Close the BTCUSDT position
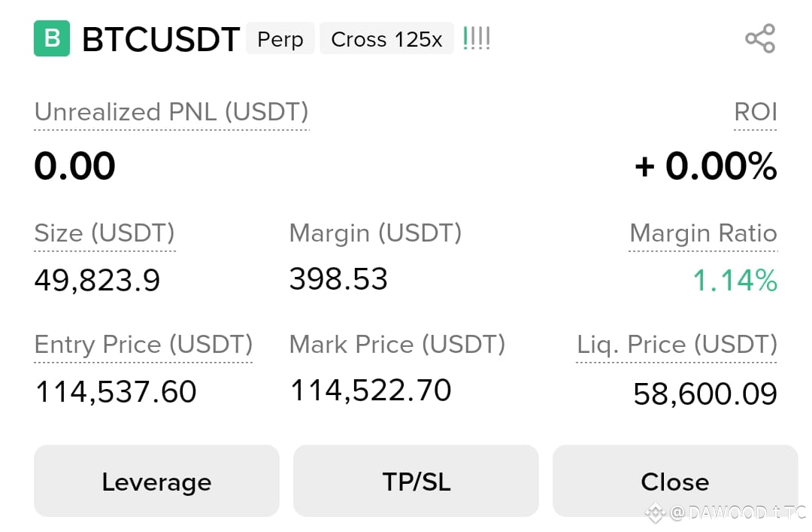 tap(675, 481)
